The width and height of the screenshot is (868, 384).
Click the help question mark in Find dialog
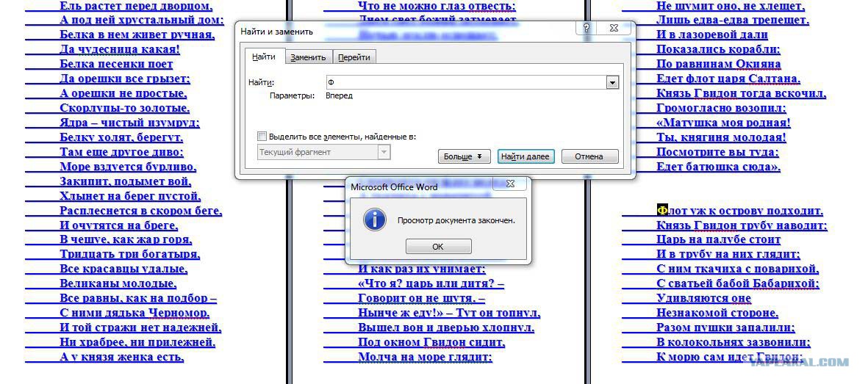pos(587,29)
